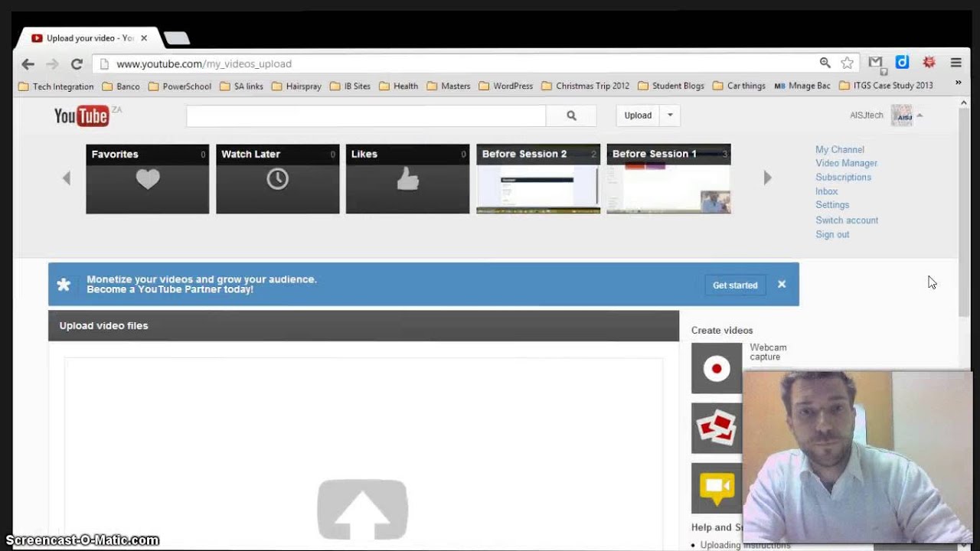Open the Settings link
Screen dimensions: 980x551
[x=832, y=205]
